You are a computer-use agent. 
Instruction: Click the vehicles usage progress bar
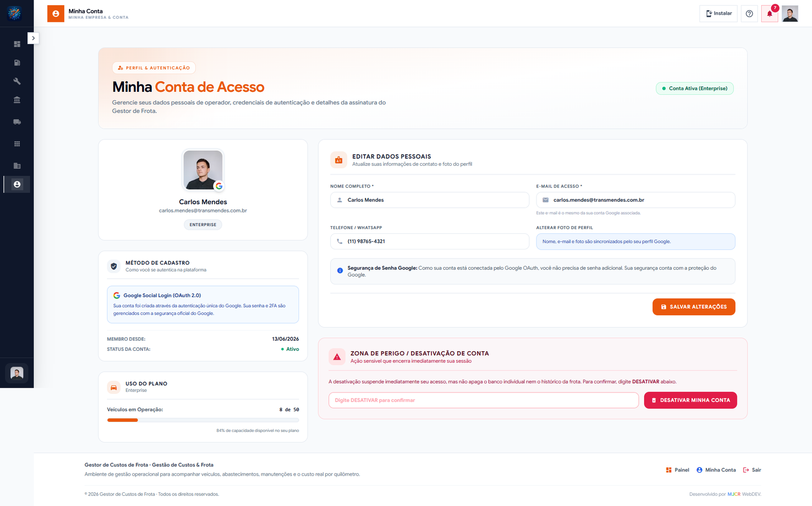coord(203,420)
